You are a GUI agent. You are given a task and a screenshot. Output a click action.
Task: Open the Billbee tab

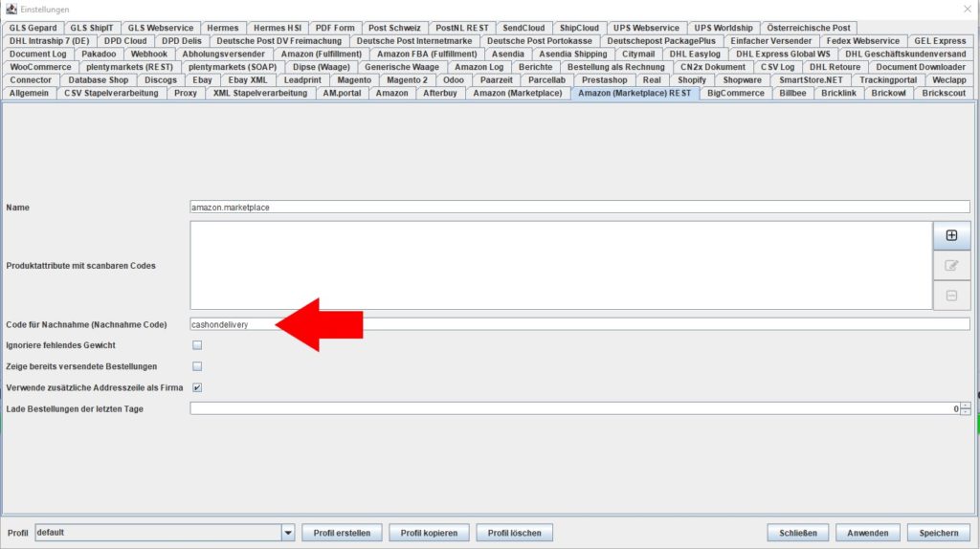point(792,93)
